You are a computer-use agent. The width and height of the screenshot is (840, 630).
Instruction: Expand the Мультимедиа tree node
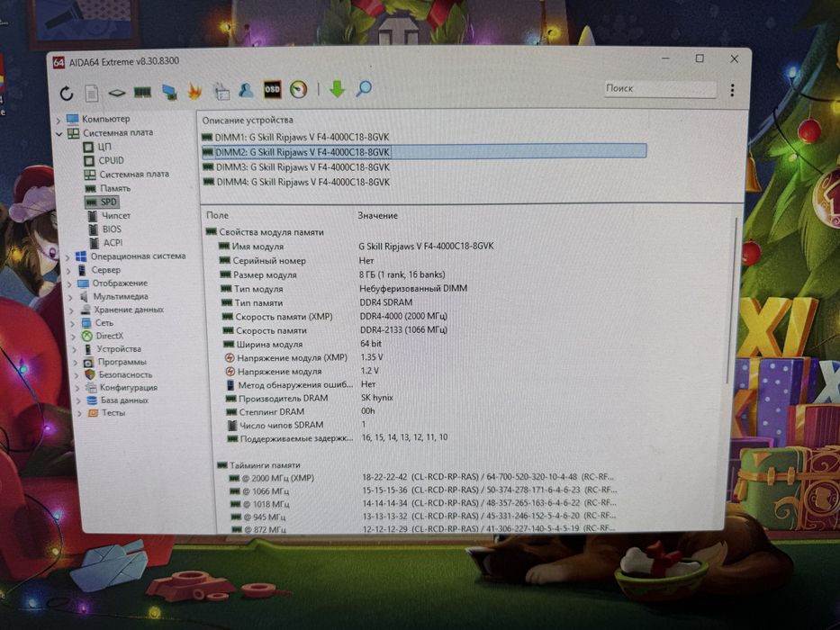click(71, 297)
